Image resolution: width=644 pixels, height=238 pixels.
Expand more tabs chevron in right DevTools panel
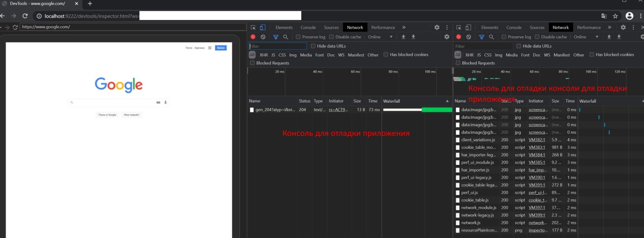point(609,28)
